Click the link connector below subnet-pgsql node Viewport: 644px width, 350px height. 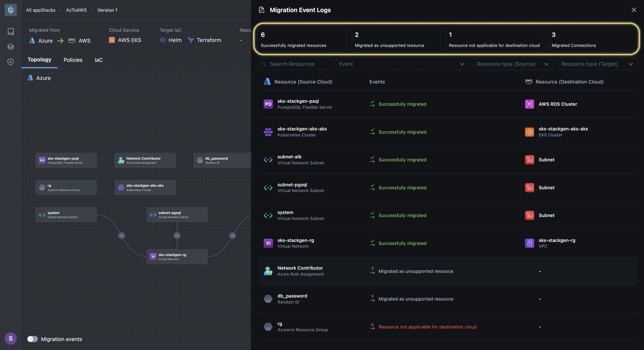177,236
